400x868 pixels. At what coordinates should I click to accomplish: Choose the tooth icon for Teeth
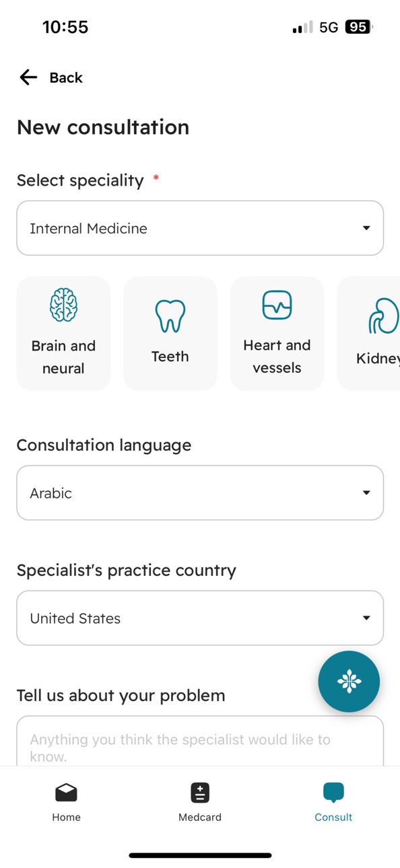click(170, 316)
